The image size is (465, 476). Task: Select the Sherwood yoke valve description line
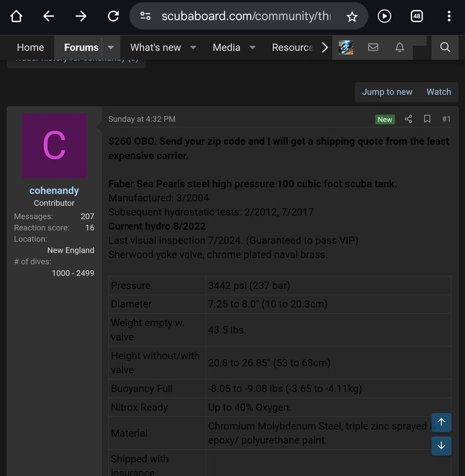click(x=218, y=255)
